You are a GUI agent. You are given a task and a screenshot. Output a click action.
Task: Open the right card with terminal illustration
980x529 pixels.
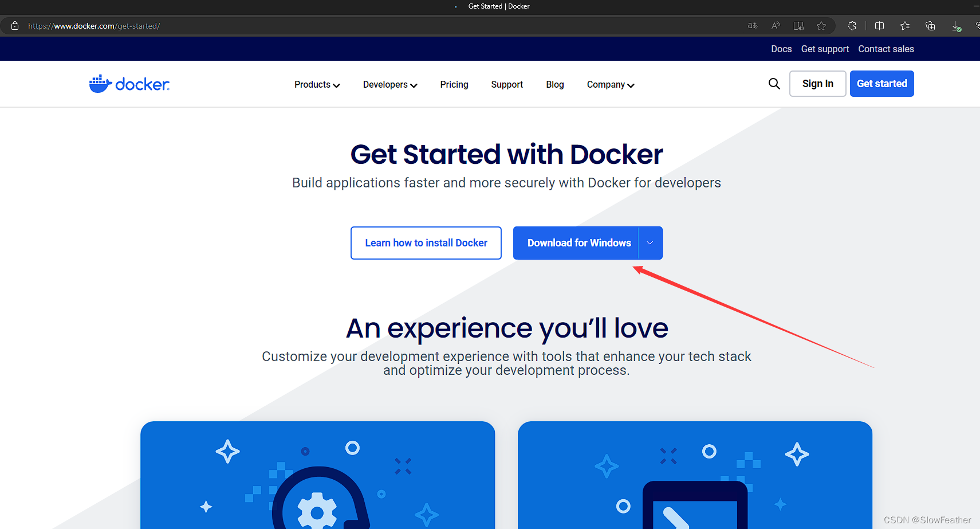(695, 475)
